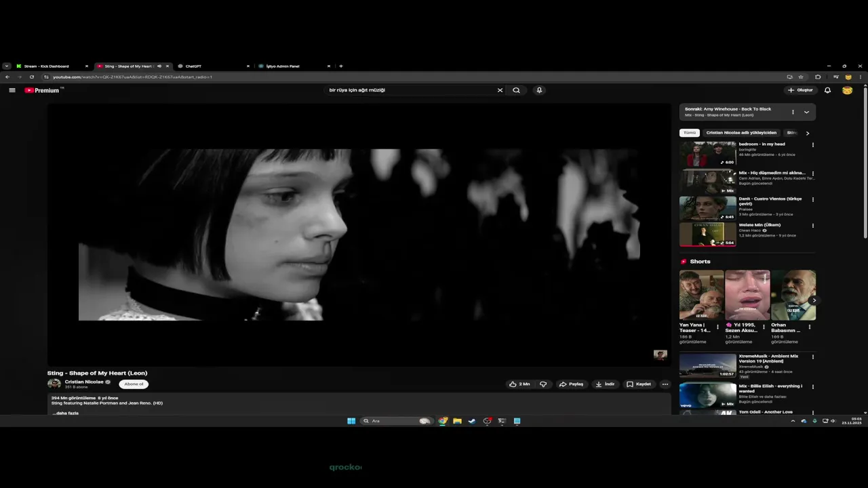
Task: Open Windows Start menu
Action: [351, 421]
